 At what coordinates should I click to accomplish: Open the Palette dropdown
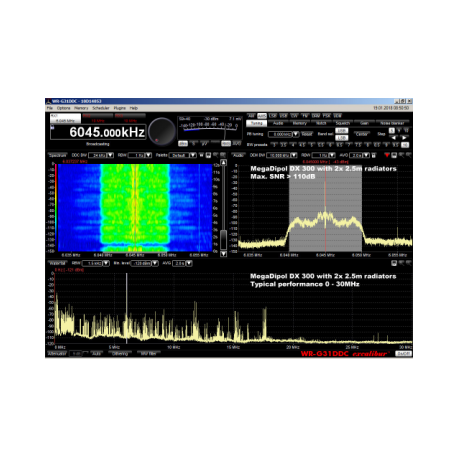pos(193,155)
